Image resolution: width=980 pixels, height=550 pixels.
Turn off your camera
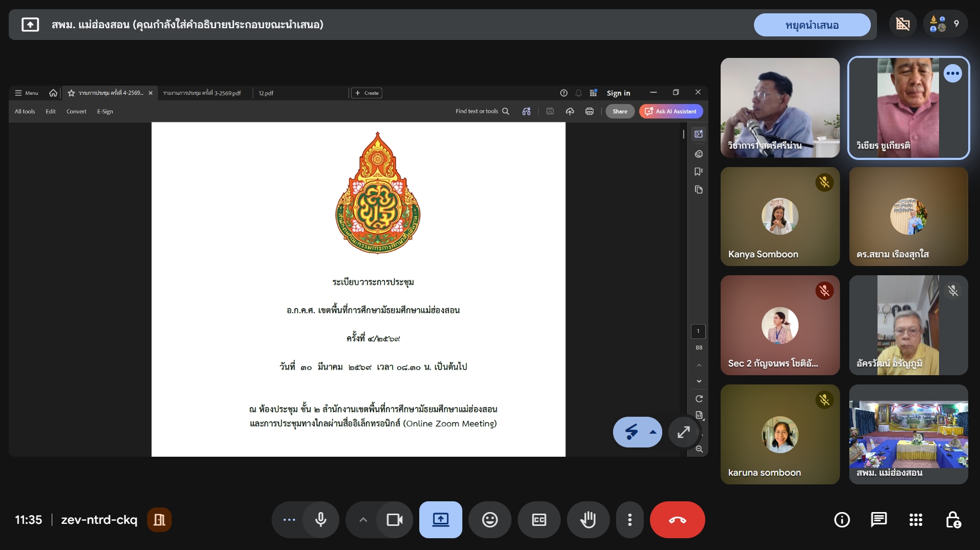point(394,519)
